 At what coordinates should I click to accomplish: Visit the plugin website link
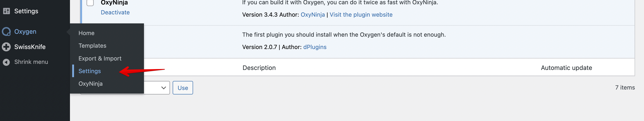point(361,15)
